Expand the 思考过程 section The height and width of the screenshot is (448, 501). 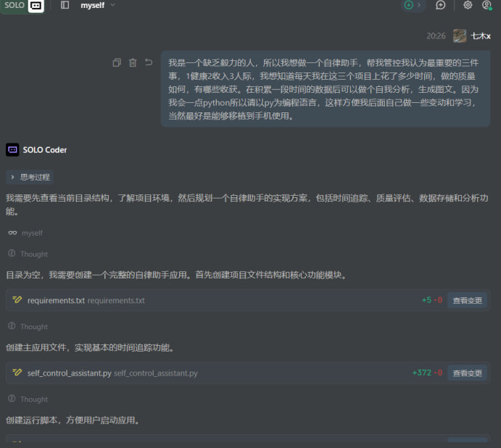click(x=30, y=178)
